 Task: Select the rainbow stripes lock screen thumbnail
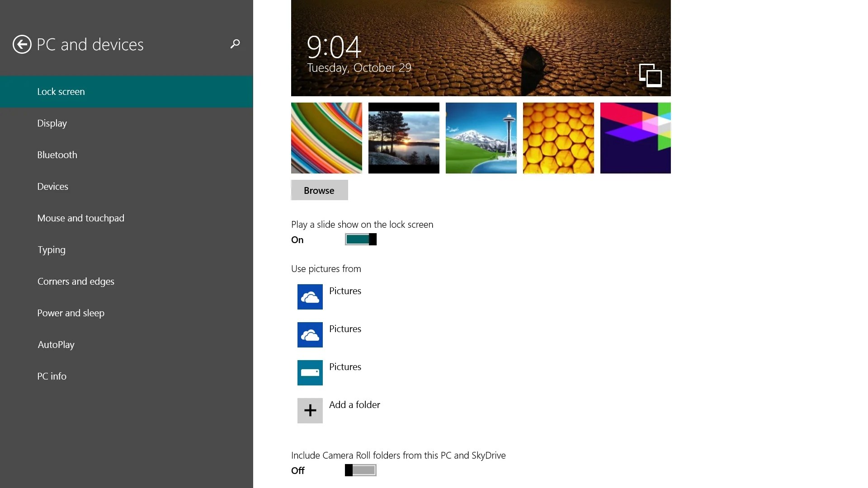click(326, 138)
